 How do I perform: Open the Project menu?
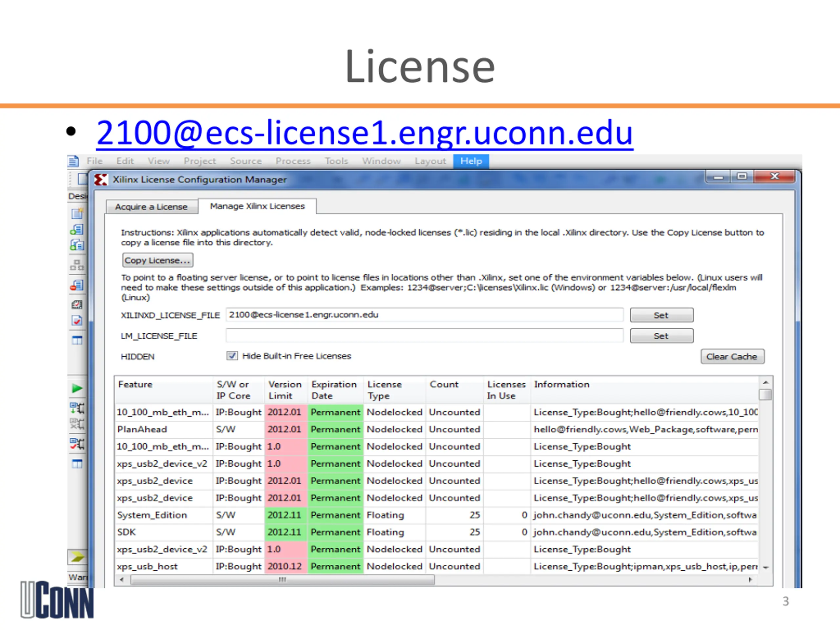click(200, 161)
